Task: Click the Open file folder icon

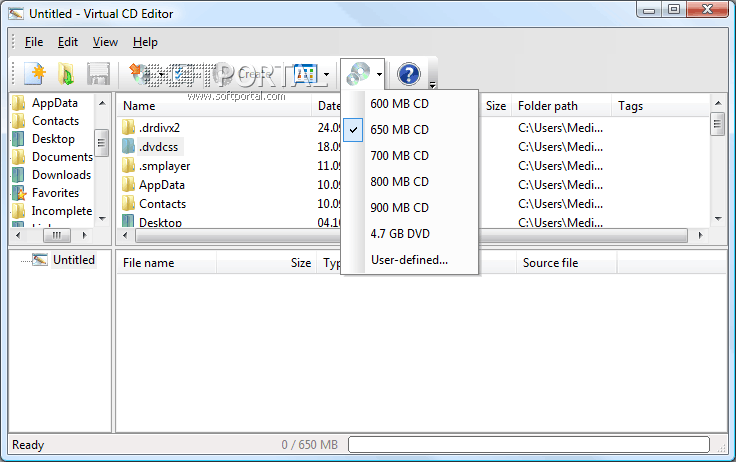Action: pyautogui.click(x=66, y=74)
